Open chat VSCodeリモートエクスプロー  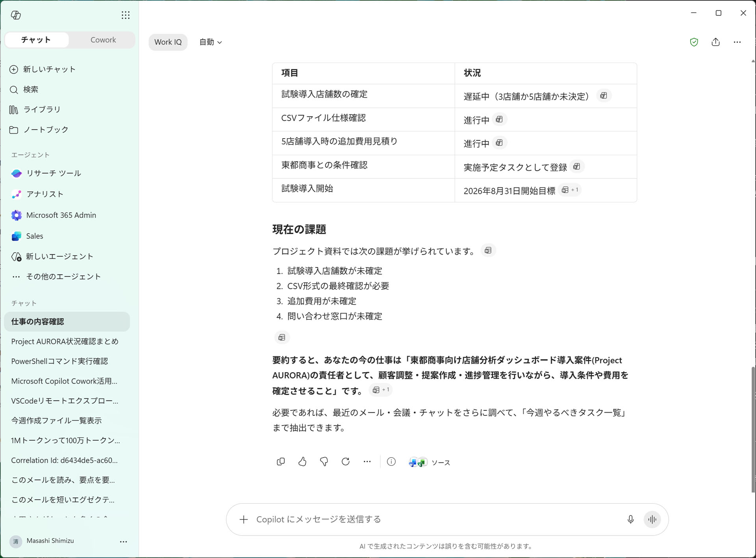(65, 401)
